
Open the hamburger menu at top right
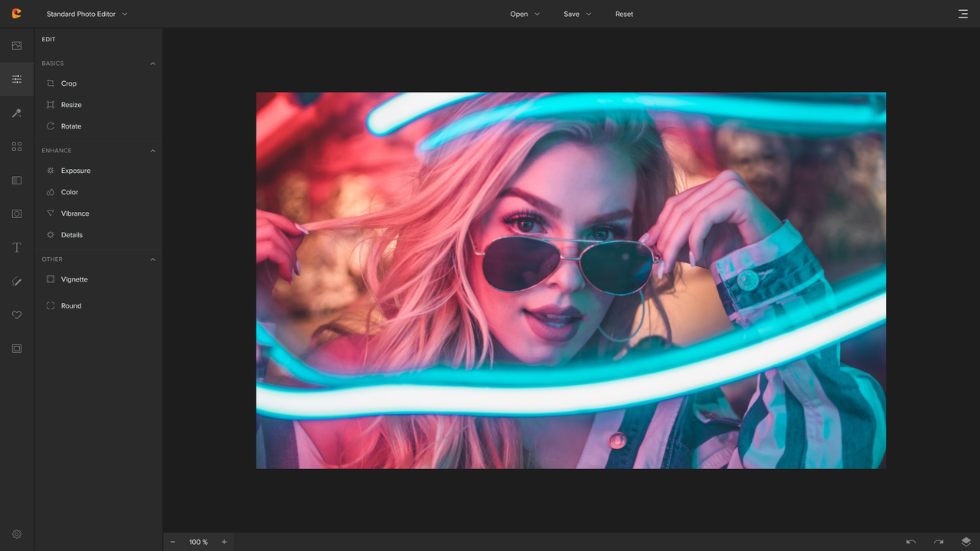963,14
